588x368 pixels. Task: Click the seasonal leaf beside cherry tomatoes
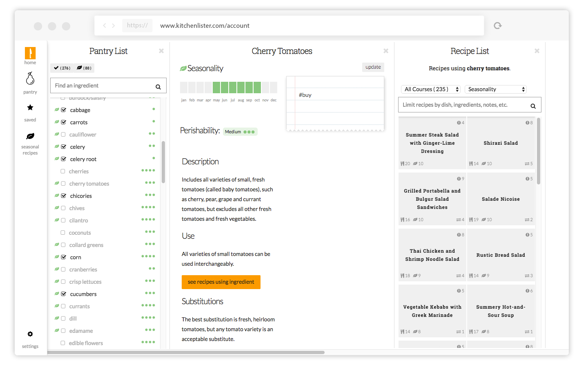click(57, 183)
